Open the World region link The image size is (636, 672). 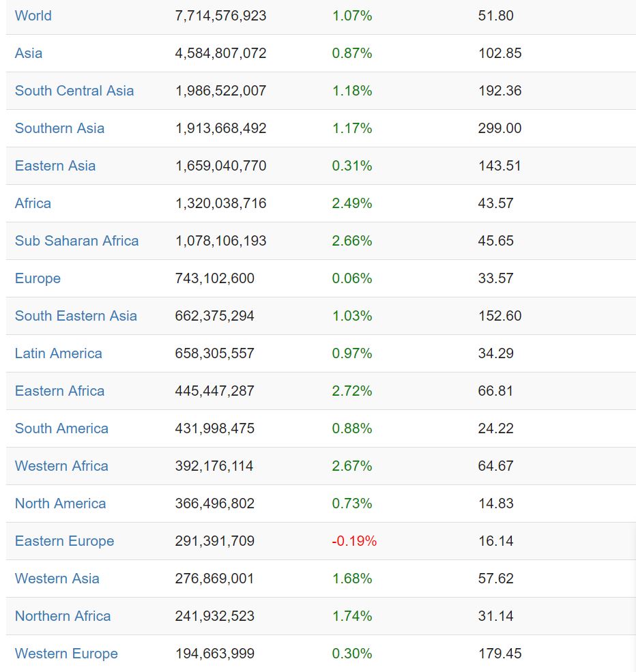pos(33,16)
